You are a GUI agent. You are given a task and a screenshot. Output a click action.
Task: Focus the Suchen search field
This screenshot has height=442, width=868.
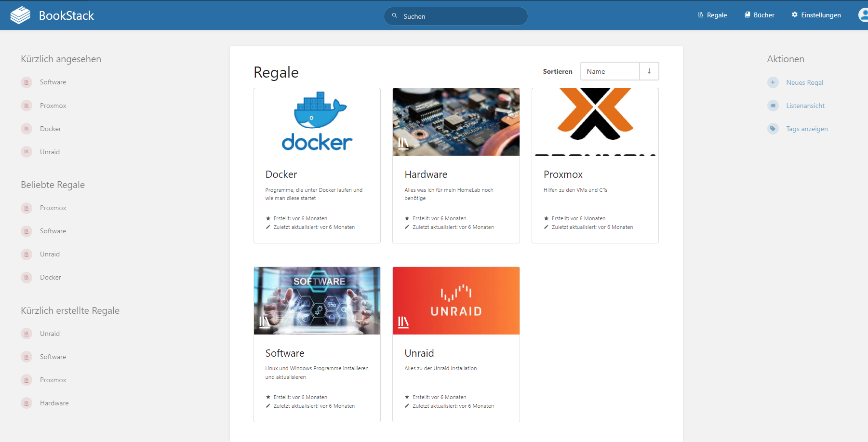click(x=455, y=16)
